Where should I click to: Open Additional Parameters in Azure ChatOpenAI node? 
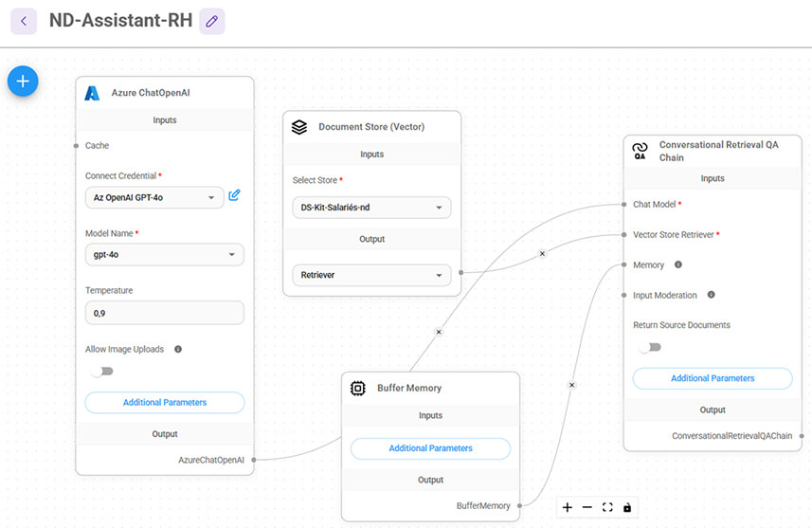[165, 402]
